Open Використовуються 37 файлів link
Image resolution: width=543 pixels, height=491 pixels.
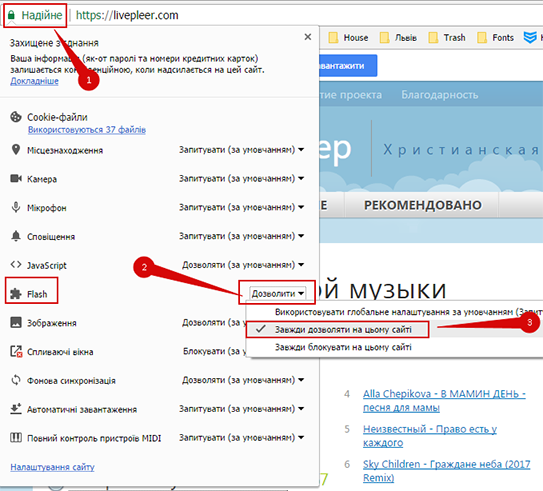point(87,130)
